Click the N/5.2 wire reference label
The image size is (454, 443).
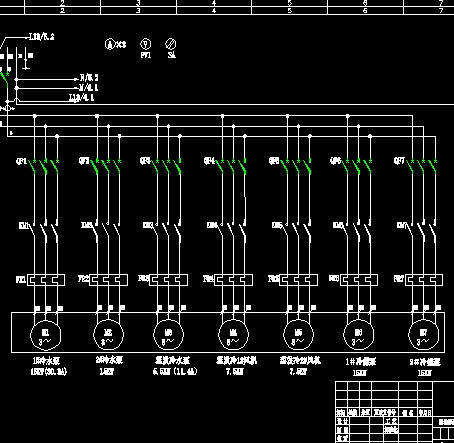pos(89,78)
